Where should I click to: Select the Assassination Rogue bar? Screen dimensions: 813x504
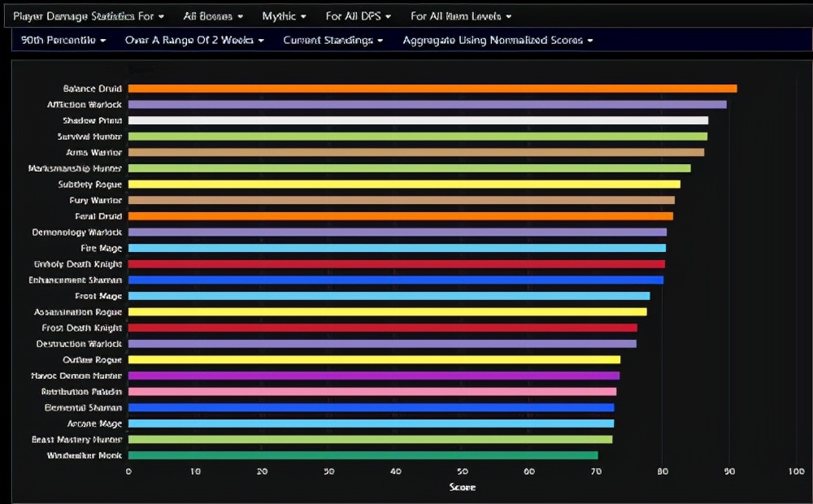(x=387, y=312)
